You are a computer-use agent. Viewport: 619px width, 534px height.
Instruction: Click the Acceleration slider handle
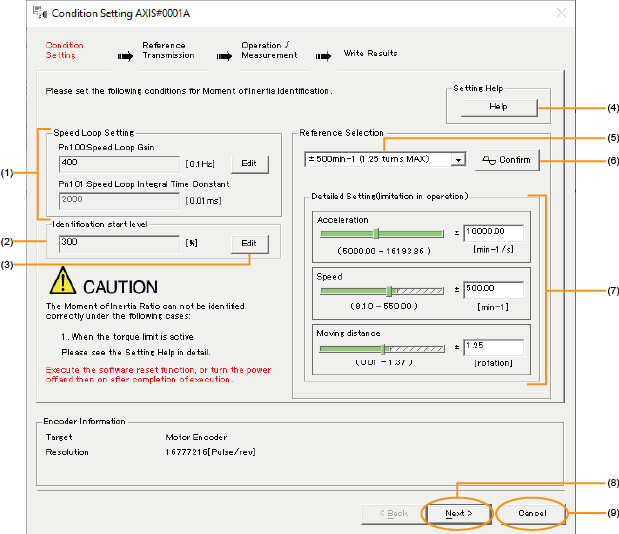[x=376, y=234]
